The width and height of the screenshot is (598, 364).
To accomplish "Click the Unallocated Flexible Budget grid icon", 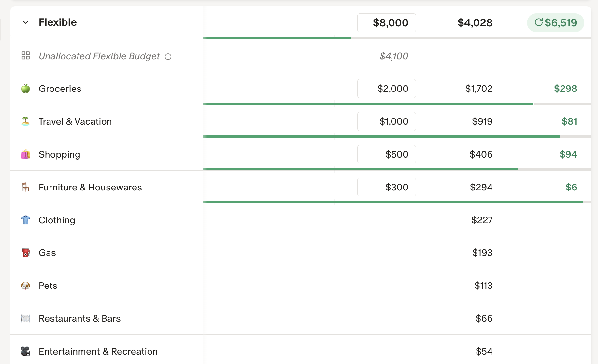I will (x=26, y=56).
